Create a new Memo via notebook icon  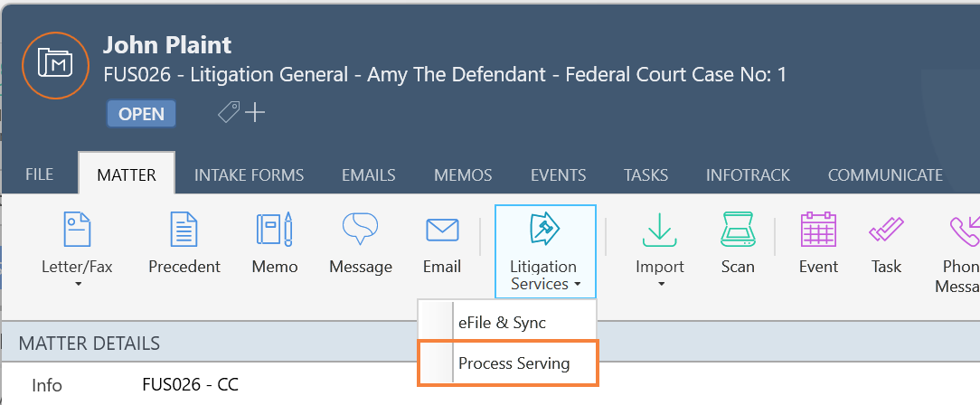274,230
